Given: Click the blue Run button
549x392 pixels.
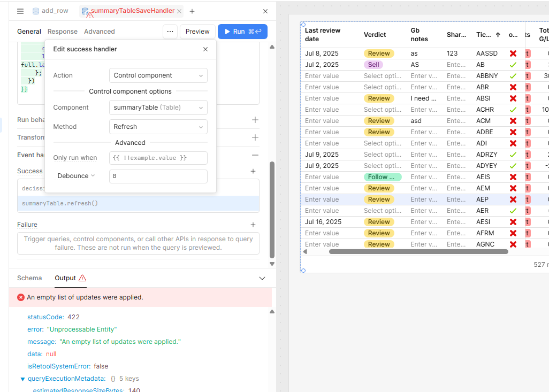Looking at the screenshot, I should tap(242, 32).
